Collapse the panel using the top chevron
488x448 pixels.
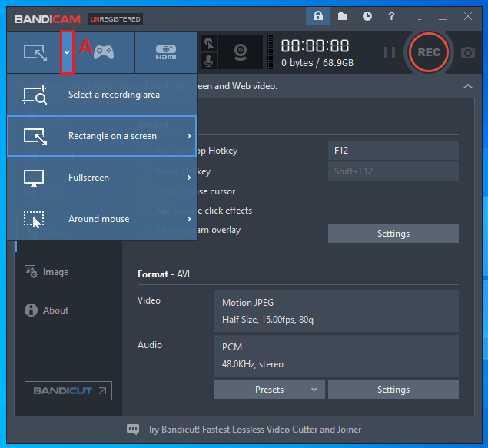click(467, 87)
